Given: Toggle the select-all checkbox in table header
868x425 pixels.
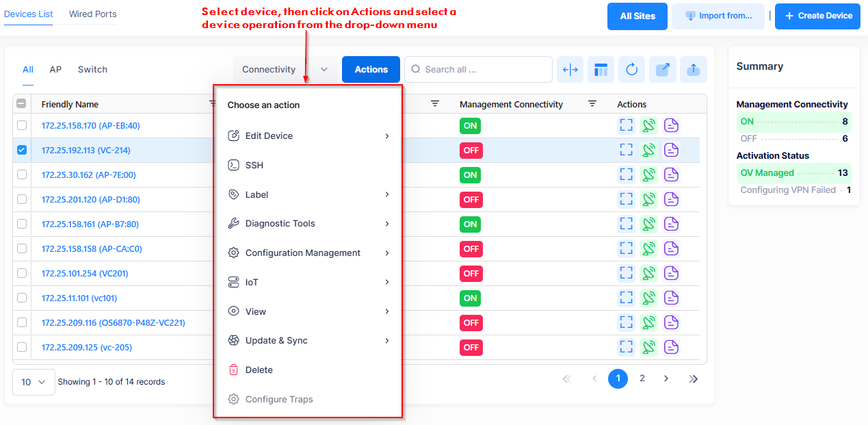Looking at the screenshot, I should [x=22, y=104].
